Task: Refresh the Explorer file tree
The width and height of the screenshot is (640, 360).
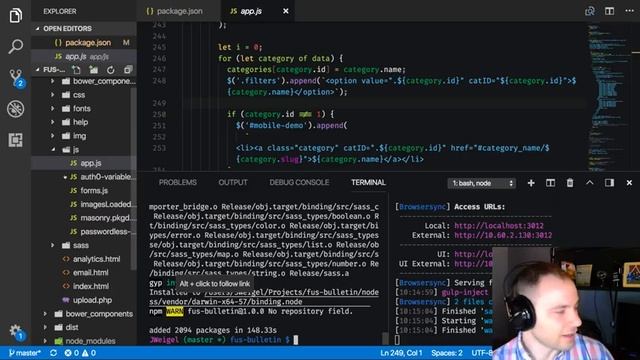Action: (x=111, y=70)
